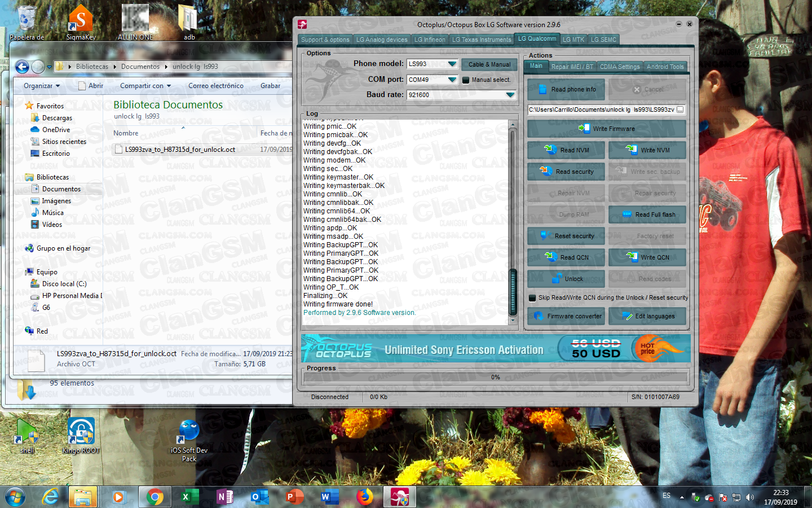Click the firmware file browse button
812x508 pixels.
(680, 110)
